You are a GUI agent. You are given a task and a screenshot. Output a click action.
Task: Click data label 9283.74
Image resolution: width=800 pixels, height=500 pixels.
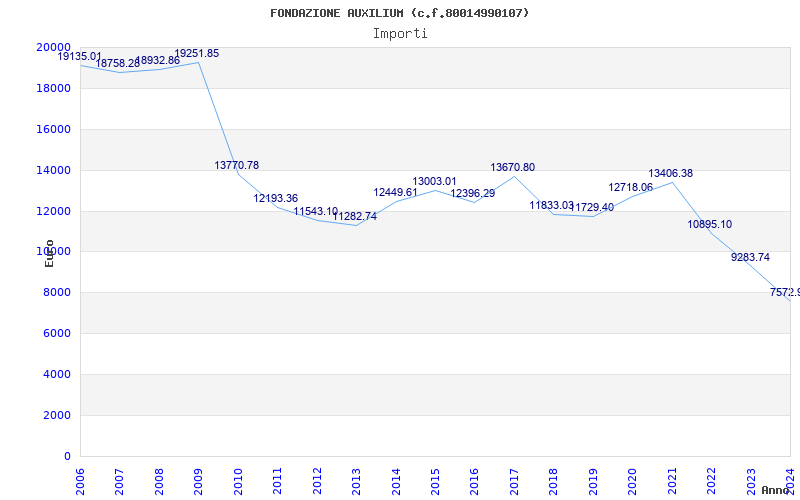[751, 258]
